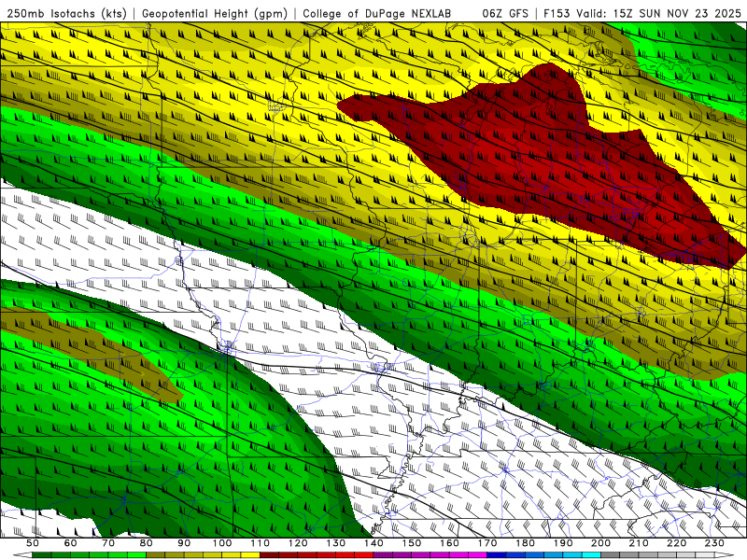
Task: Click the '80' value on the color scale
Action: pos(147,543)
